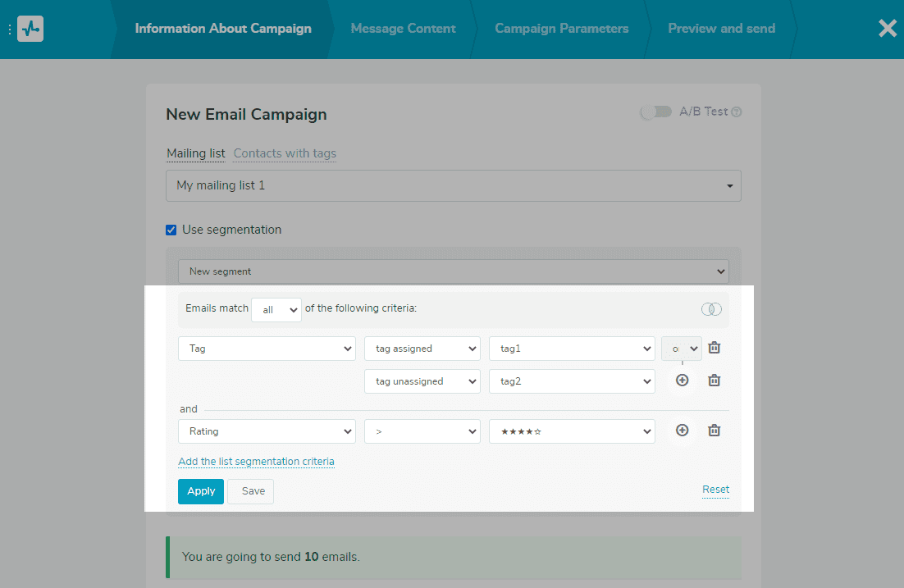Uncheck the Use segmentation checkbox

[x=171, y=230]
